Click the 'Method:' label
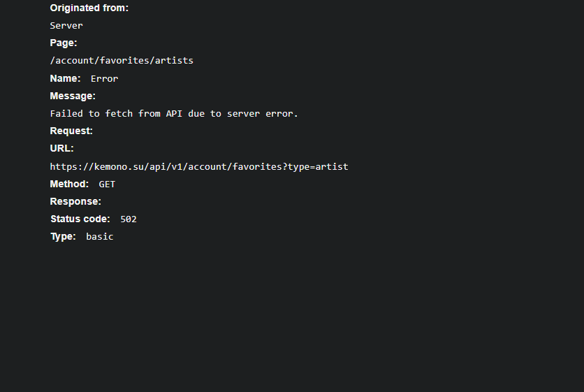Viewport: 584px width, 392px height. 69,184
